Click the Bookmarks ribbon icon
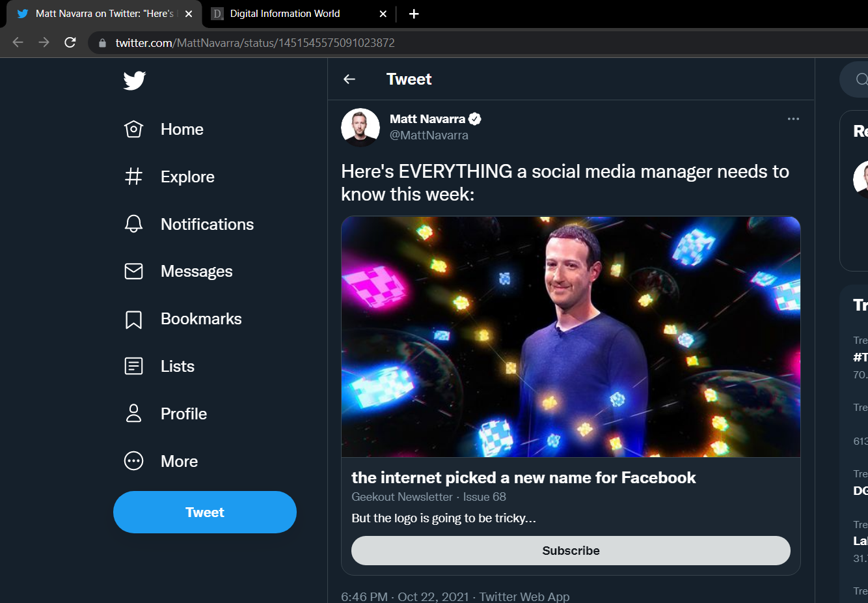Screen dimensions: 868x603 click(133, 319)
